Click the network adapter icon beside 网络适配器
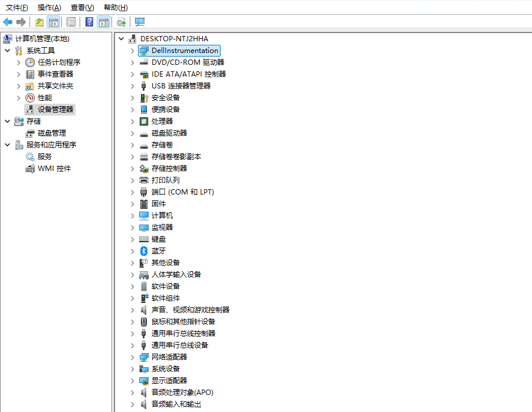This screenshot has height=412, width=532. click(x=144, y=357)
